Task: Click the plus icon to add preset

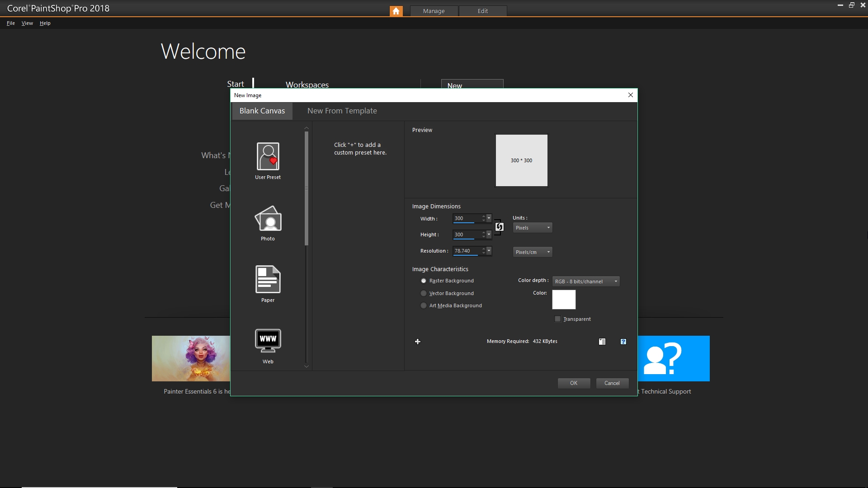Action: [x=418, y=342]
